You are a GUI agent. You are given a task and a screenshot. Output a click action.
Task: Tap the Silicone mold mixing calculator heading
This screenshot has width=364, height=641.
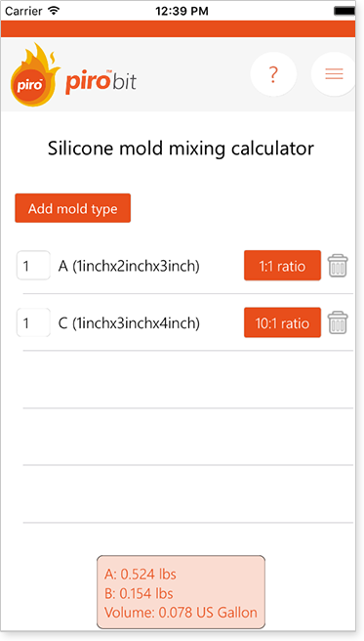tap(181, 148)
